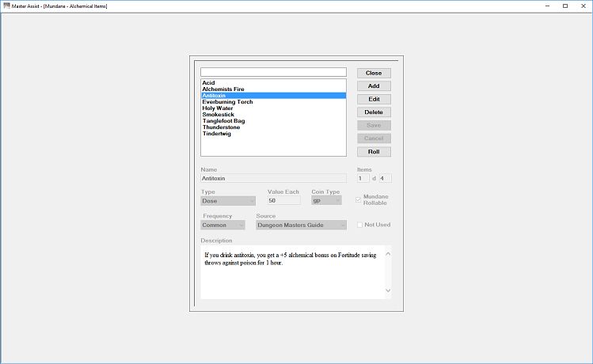Click the Name field showing Antitoxin
The height and width of the screenshot is (364, 593).
point(273,178)
